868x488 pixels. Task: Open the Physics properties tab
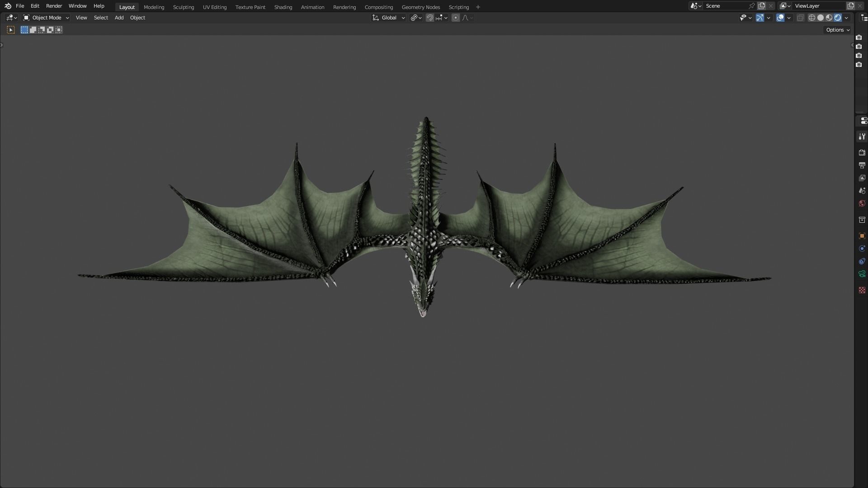pyautogui.click(x=862, y=249)
